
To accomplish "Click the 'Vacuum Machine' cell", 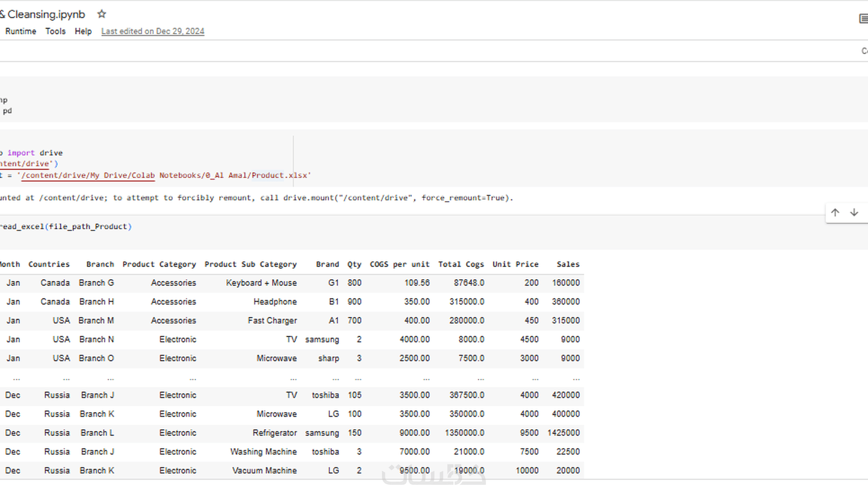I will coord(264,471).
